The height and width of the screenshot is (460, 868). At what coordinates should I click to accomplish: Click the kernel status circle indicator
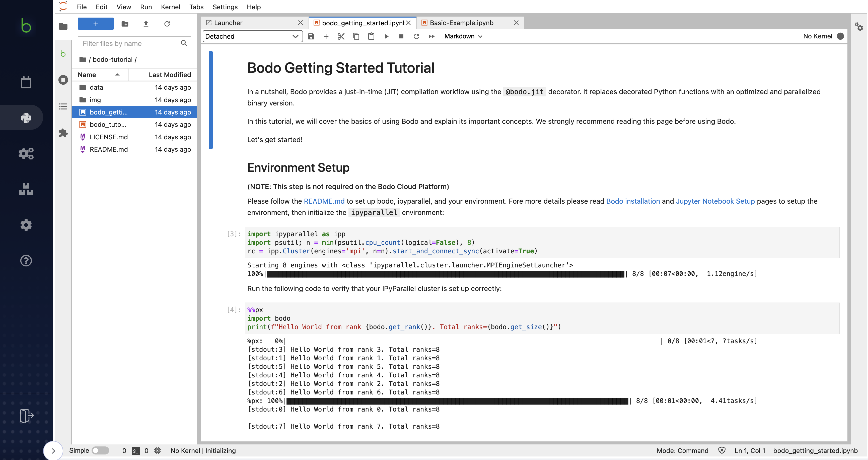point(840,36)
